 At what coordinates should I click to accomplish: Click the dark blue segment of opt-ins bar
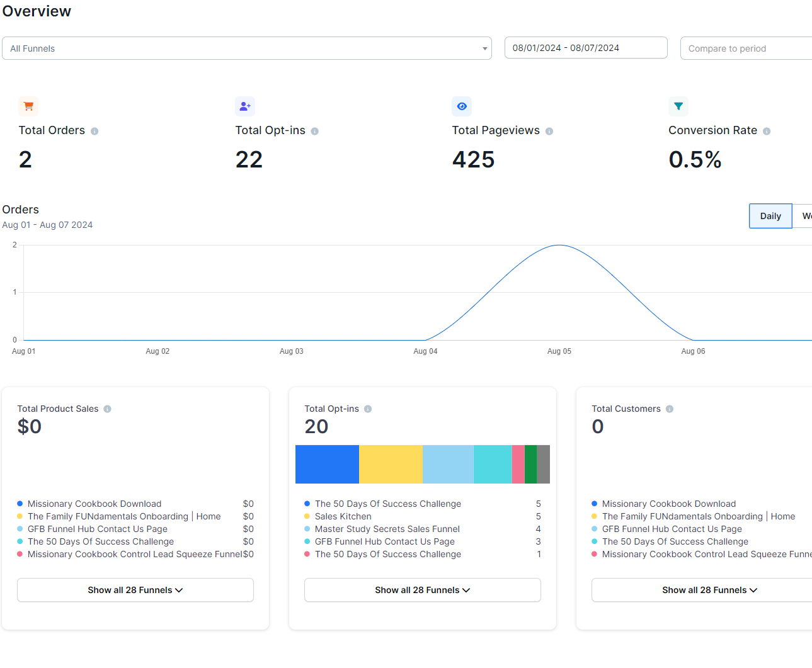tap(327, 464)
